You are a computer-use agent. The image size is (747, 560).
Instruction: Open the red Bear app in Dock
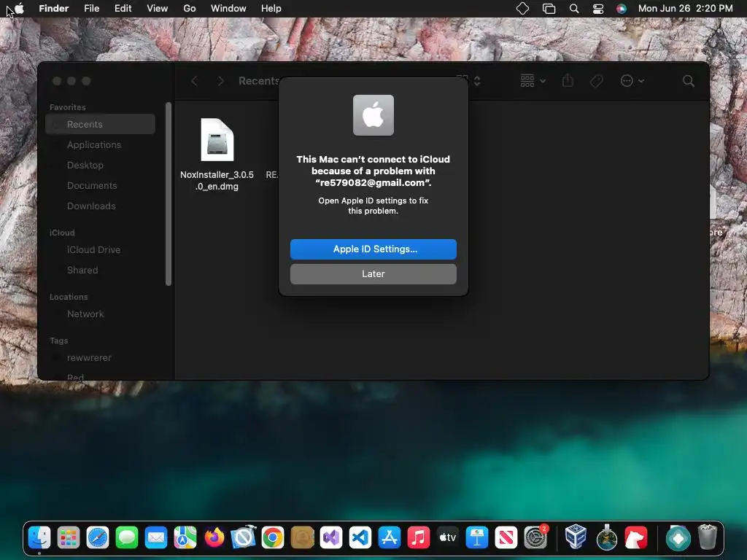[x=636, y=538]
